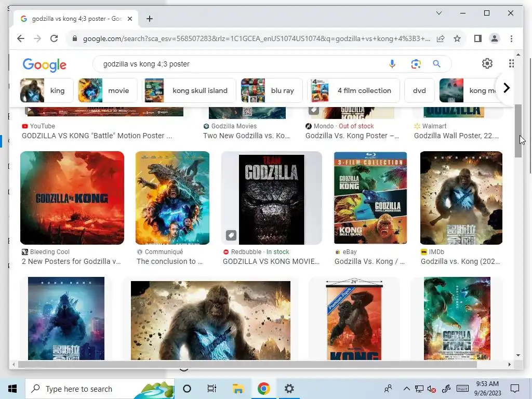Submit search with the magnifier icon
This screenshot has width=532, height=399.
coord(436,64)
